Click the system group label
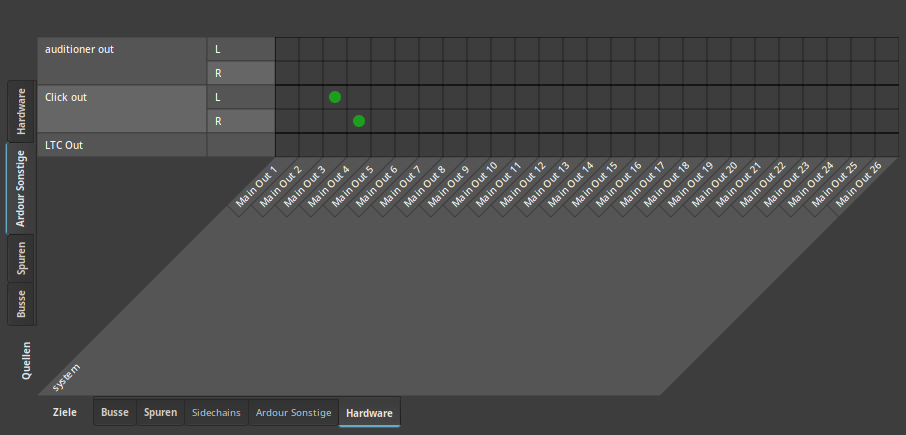 [64, 378]
